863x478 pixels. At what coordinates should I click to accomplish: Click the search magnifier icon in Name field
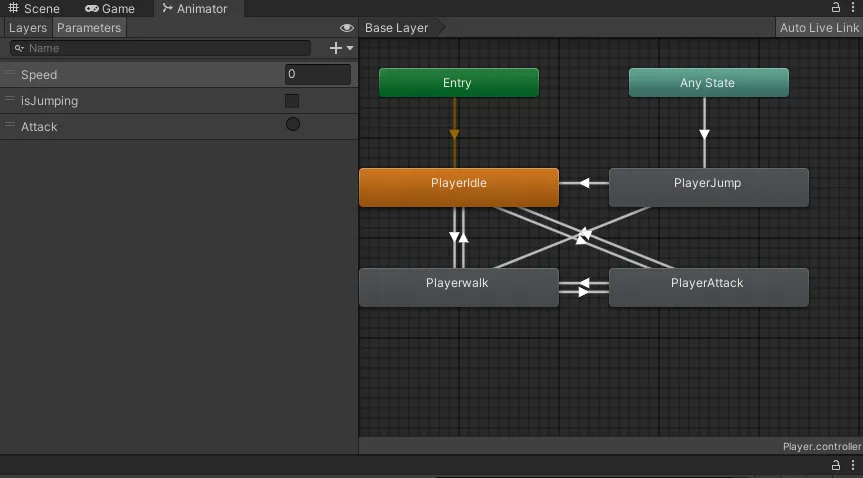tap(19, 48)
